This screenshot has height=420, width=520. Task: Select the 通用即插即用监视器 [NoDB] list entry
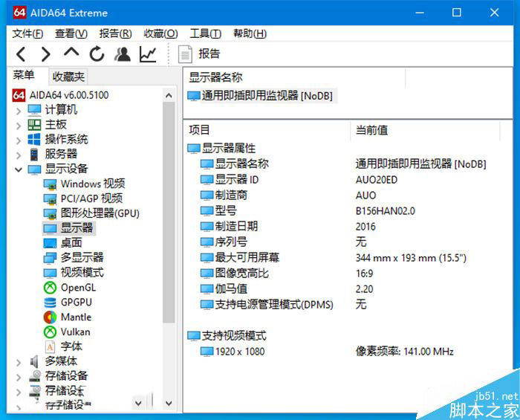pyautogui.click(x=262, y=96)
